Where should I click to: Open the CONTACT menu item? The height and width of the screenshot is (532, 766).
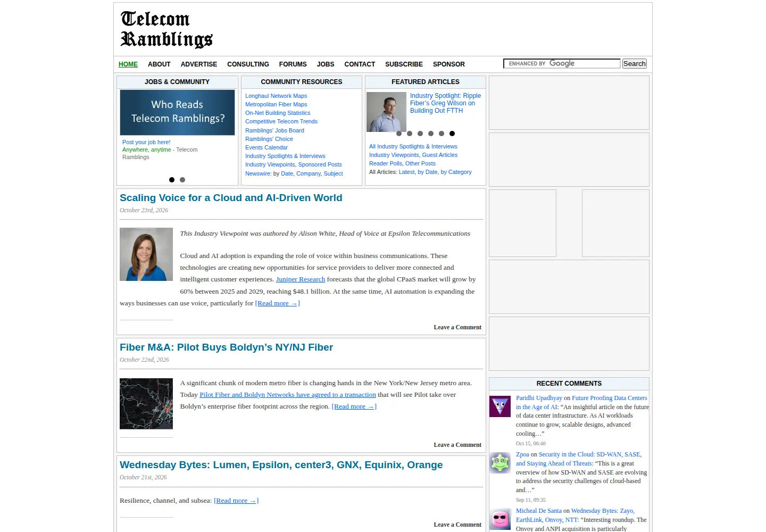pos(360,64)
